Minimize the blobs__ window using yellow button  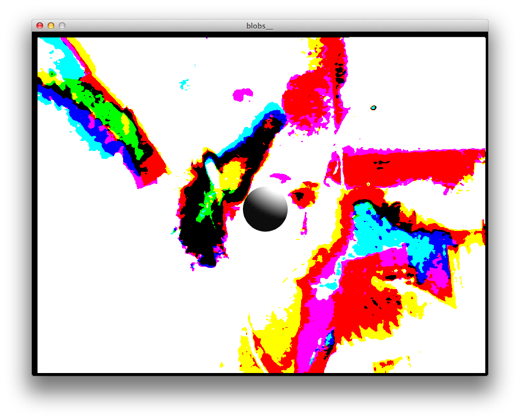[x=51, y=26]
